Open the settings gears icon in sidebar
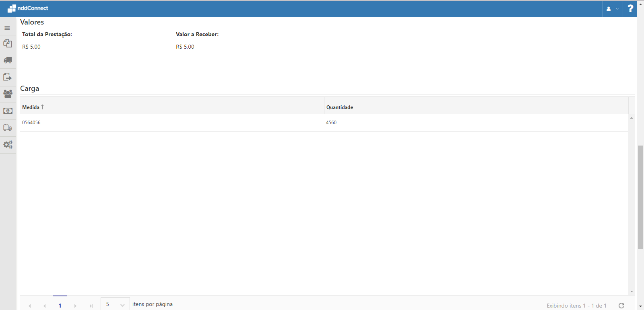644x310 pixels. (8, 144)
